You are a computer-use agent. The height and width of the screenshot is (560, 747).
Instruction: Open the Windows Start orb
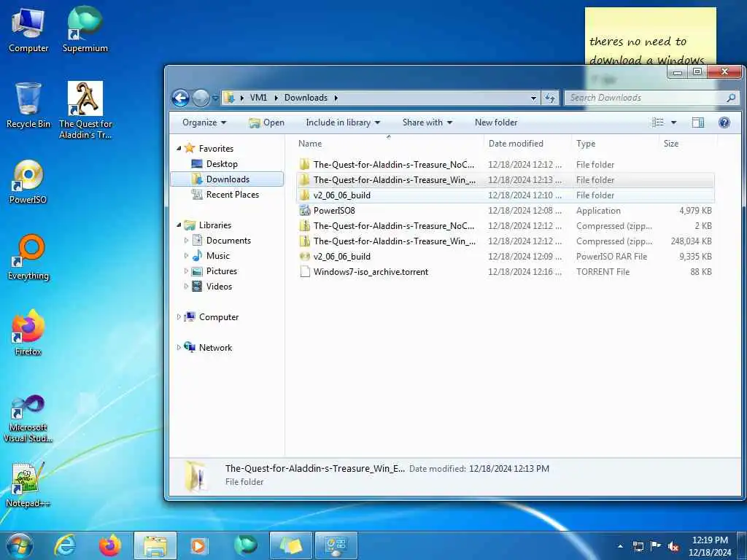[x=20, y=545]
